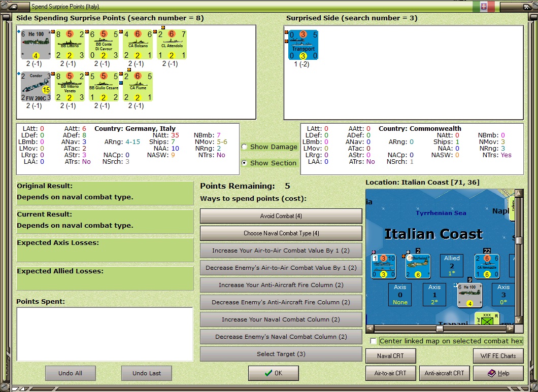Select the CL Attendolo ship counter

[172, 45]
